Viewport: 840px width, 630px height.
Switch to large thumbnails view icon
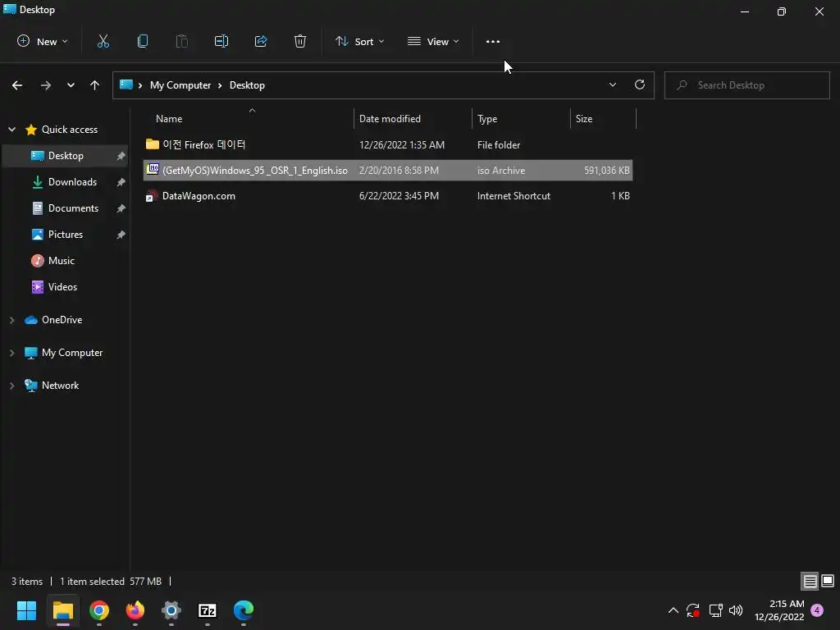click(828, 581)
